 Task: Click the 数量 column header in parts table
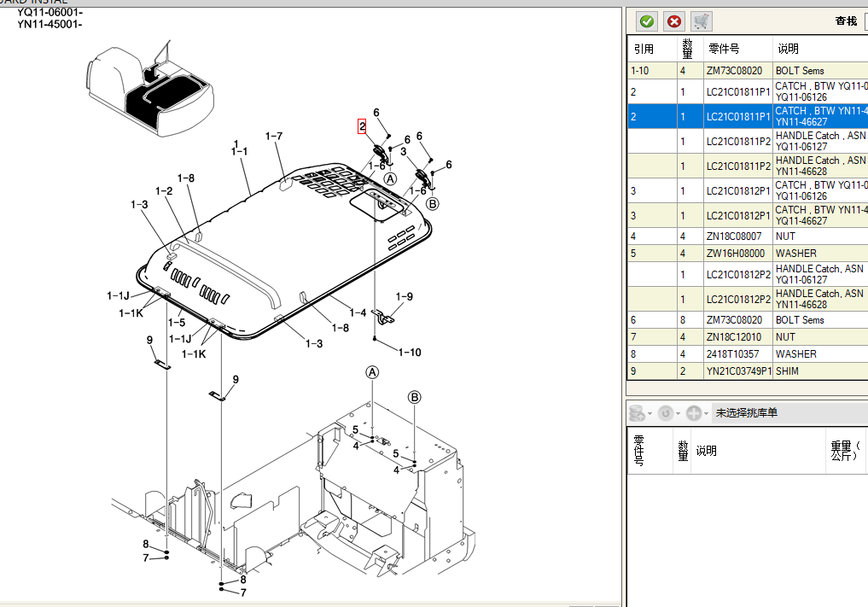(690, 49)
